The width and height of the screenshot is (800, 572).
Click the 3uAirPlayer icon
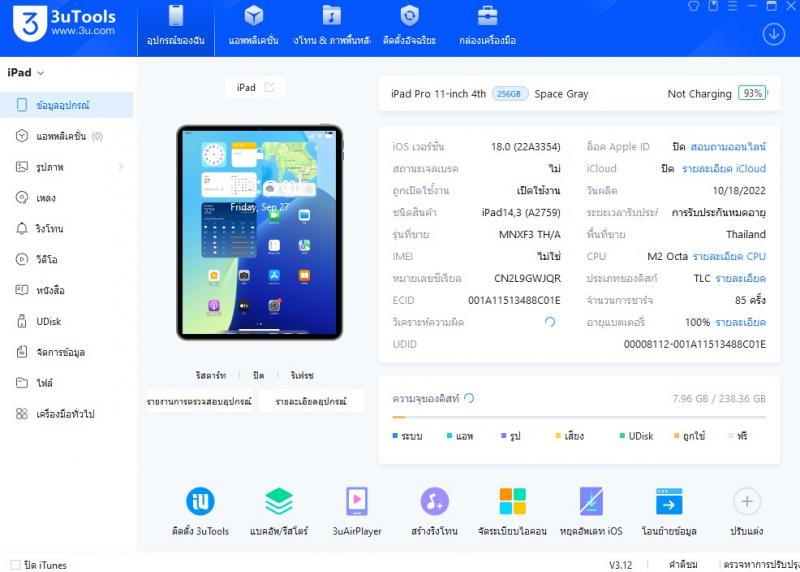pyautogui.click(x=356, y=502)
